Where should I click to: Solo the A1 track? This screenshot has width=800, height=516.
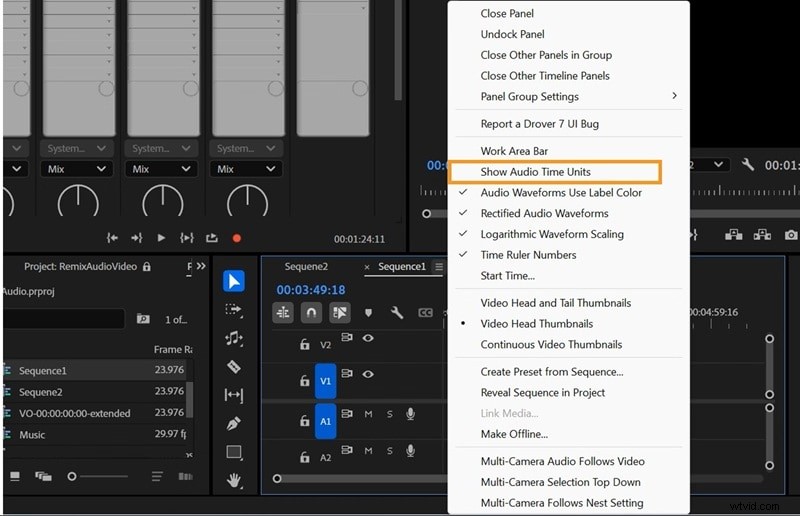click(x=390, y=414)
